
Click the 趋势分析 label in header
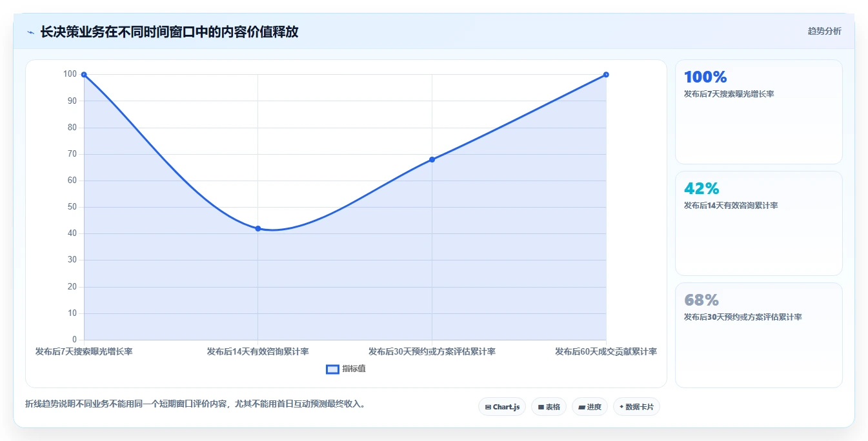(x=824, y=31)
